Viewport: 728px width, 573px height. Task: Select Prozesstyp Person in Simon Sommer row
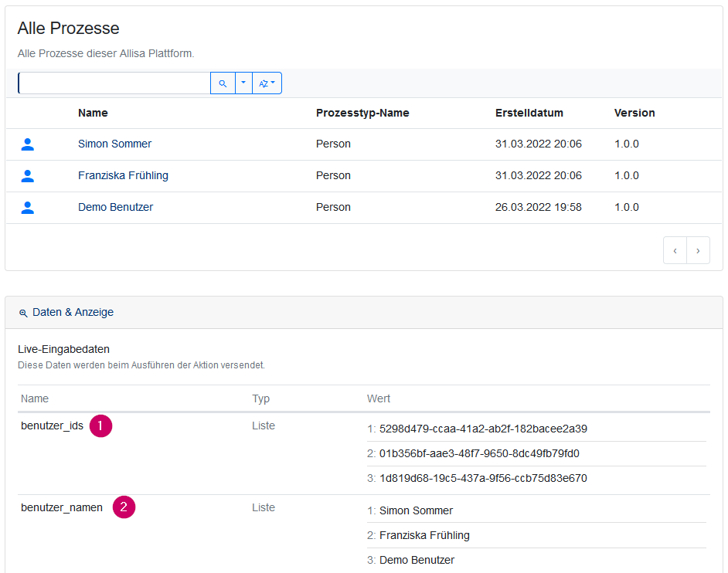pyautogui.click(x=333, y=144)
